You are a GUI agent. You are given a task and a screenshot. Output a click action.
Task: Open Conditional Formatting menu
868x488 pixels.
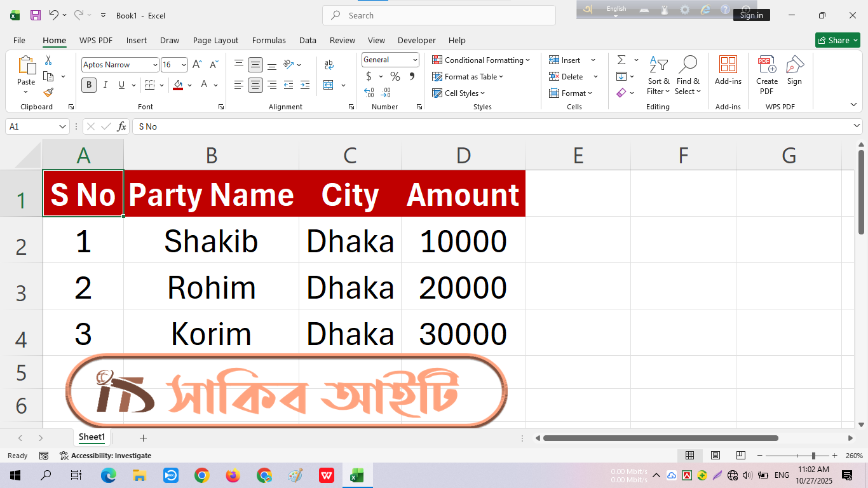pyautogui.click(x=481, y=60)
